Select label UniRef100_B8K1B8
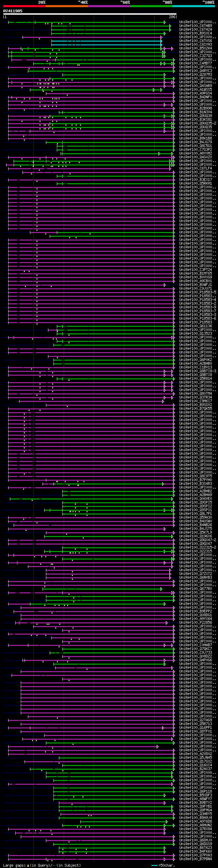This screenshot has width=218, height=868. click(x=196, y=138)
